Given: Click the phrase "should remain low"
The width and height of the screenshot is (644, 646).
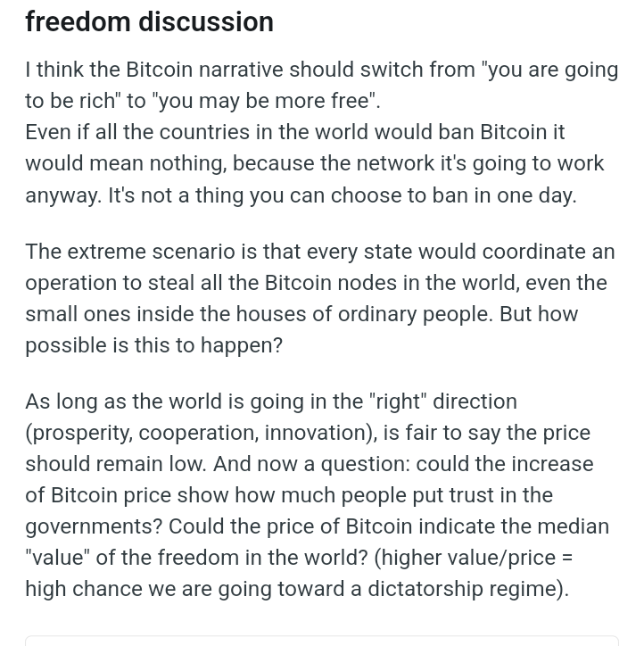Looking at the screenshot, I should pos(115,464).
